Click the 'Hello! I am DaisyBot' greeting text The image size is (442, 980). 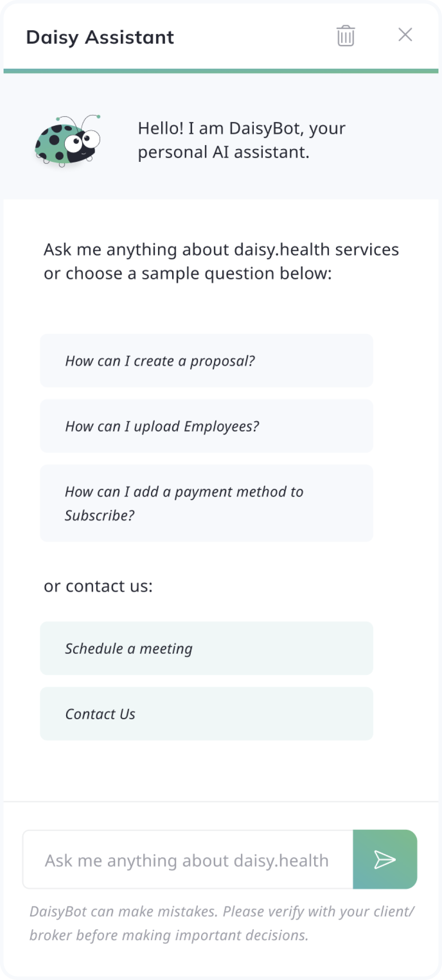point(241,140)
